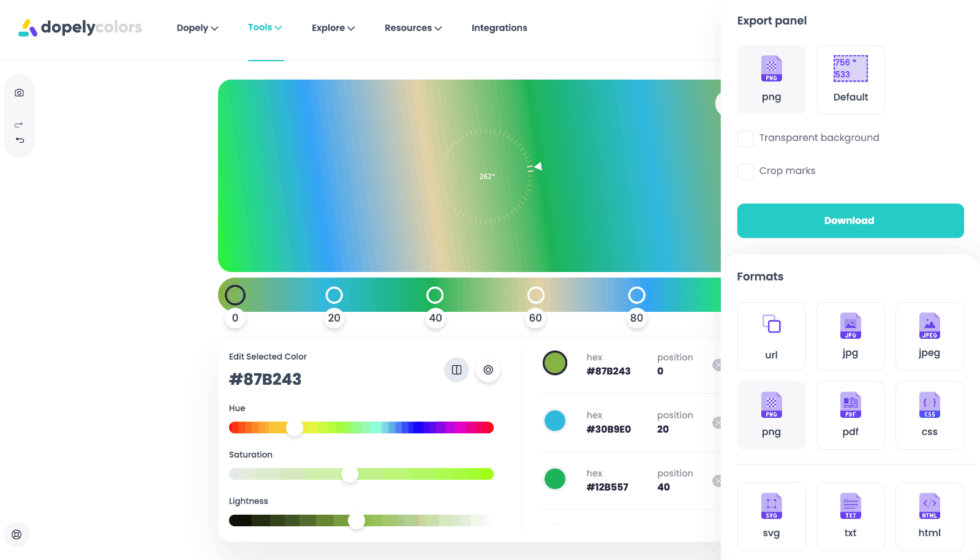Click the Hue slider handle

click(x=295, y=428)
